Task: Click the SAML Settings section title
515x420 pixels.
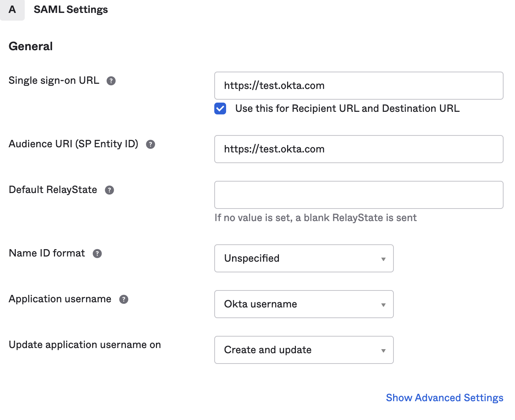Action: coord(71,10)
